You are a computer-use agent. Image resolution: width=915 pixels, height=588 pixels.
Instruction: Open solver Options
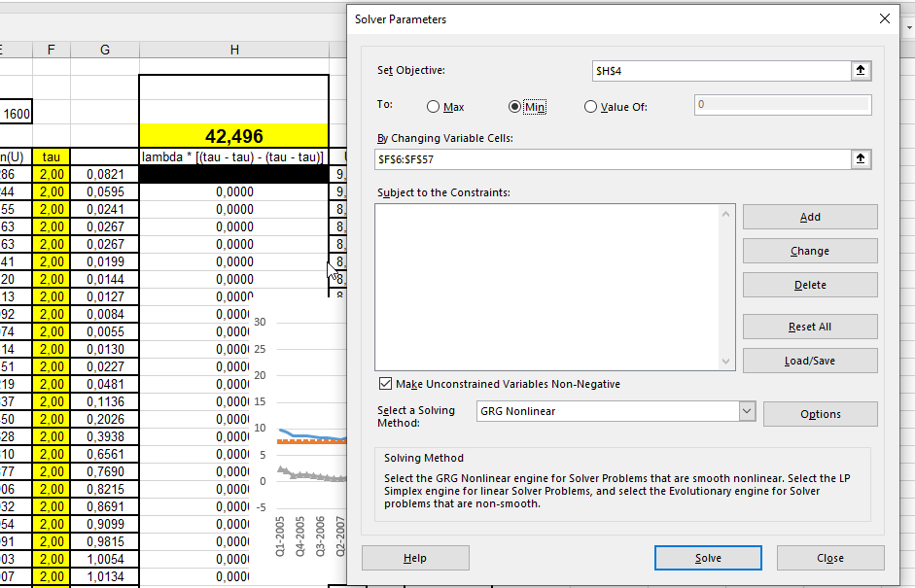tap(820, 414)
